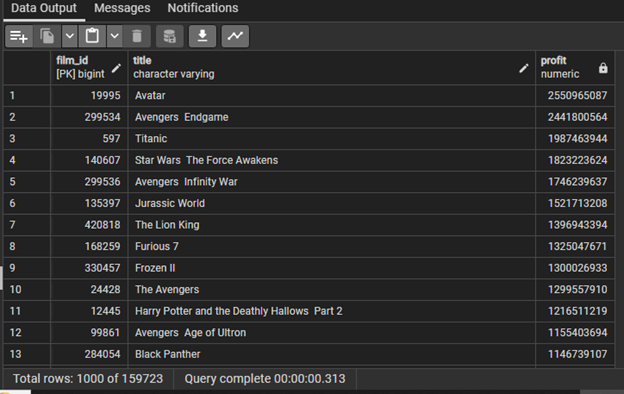Click The Avengers title cell
The width and height of the screenshot is (624, 394).
point(332,289)
